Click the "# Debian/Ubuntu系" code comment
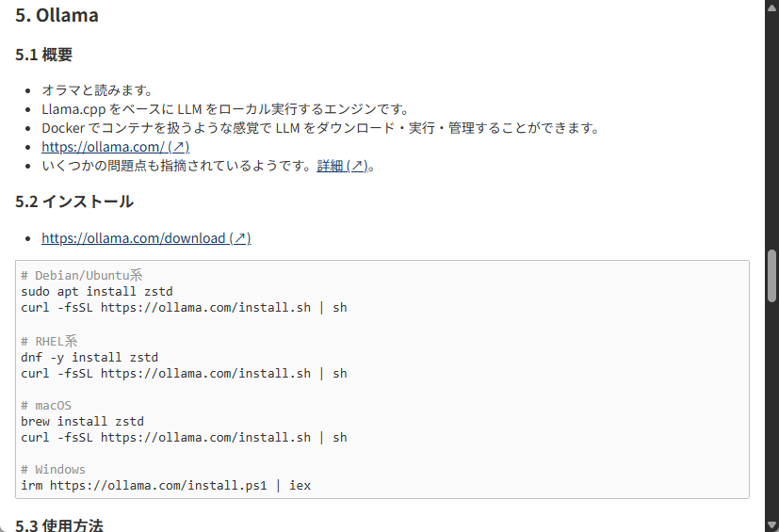 (82, 276)
